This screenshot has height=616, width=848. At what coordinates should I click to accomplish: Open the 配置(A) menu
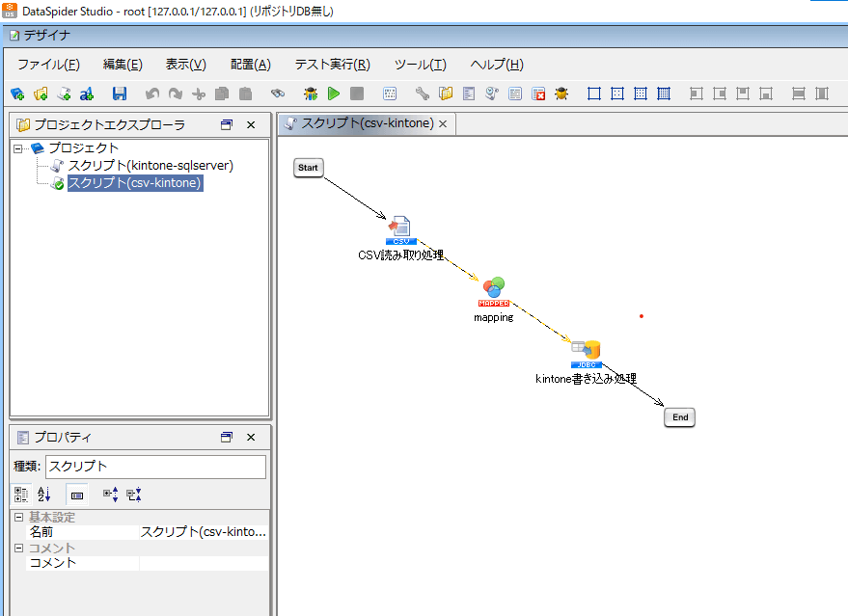tap(251, 65)
